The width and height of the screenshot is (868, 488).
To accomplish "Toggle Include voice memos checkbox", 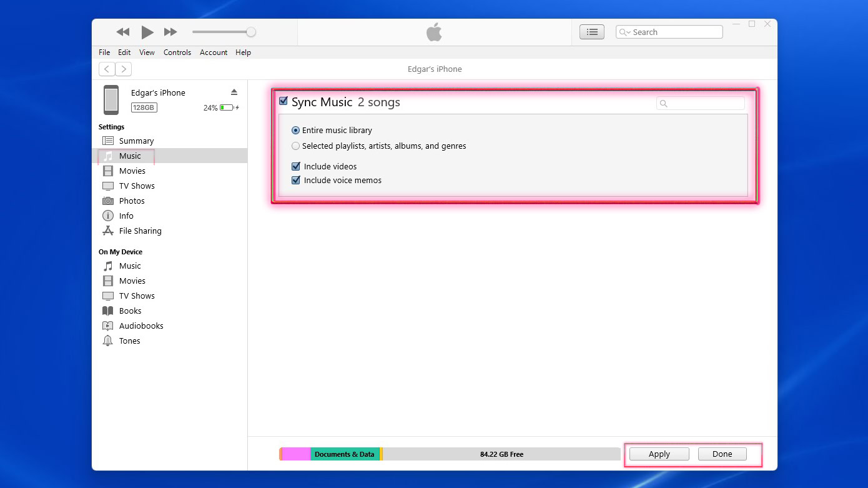I will point(296,180).
